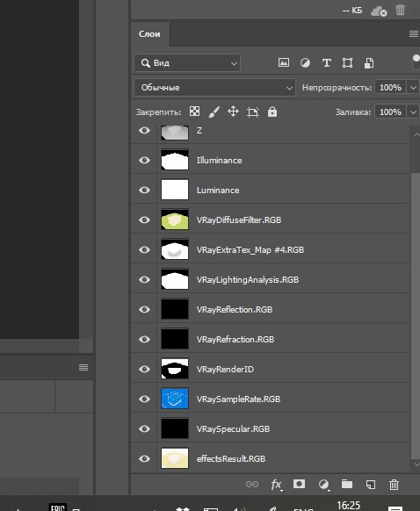Create a new layer
The height and width of the screenshot is (511, 420).
coord(371,485)
